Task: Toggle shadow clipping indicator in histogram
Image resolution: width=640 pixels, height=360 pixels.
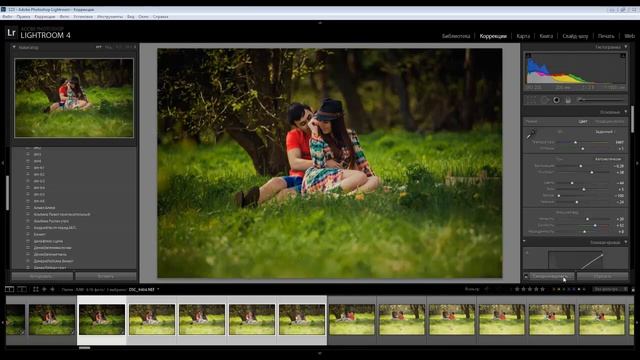Action: 528,56
